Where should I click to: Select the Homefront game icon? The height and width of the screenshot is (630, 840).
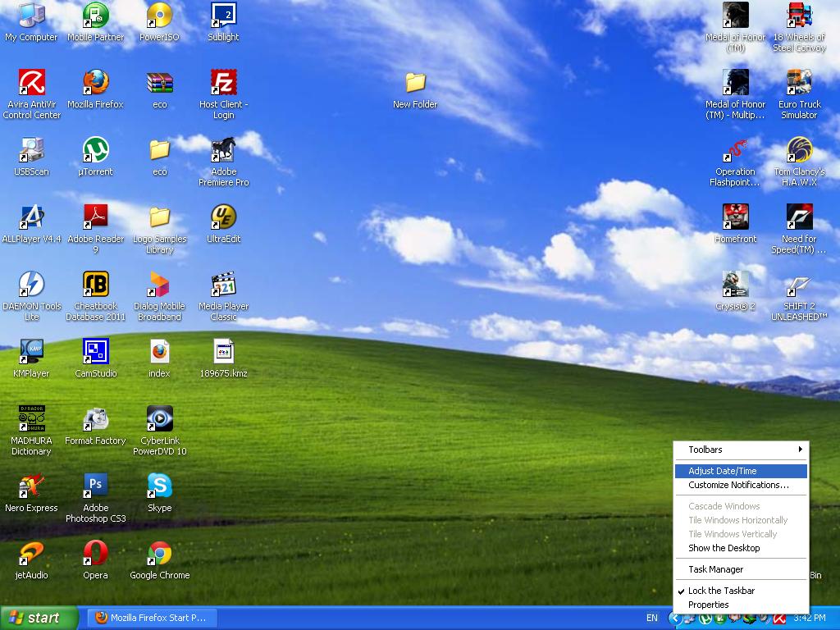tap(735, 223)
